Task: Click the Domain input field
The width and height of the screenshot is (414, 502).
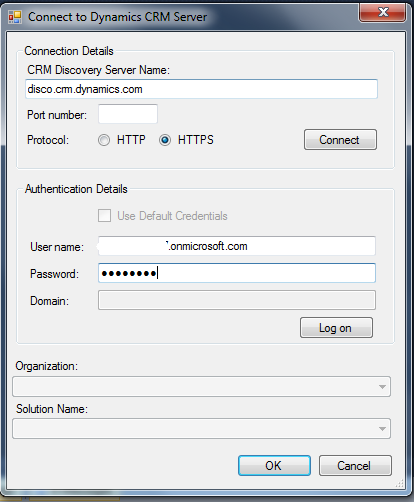Action: click(237, 300)
